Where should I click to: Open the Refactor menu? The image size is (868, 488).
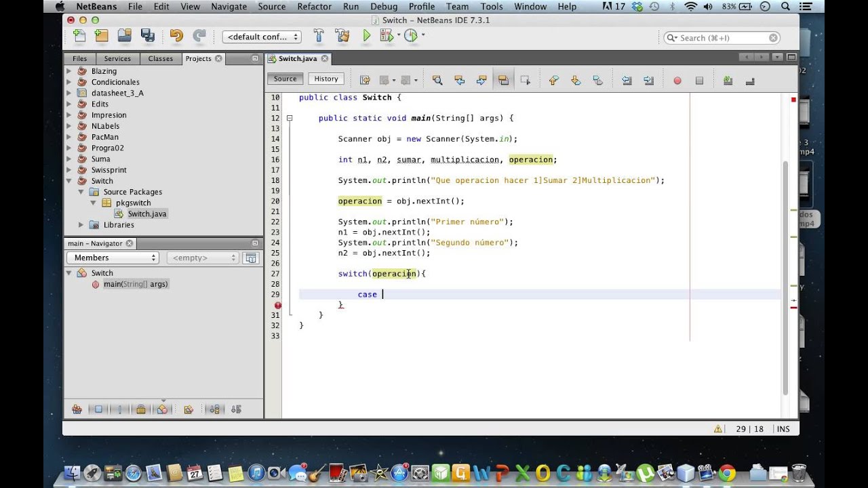click(x=315, y=7)
